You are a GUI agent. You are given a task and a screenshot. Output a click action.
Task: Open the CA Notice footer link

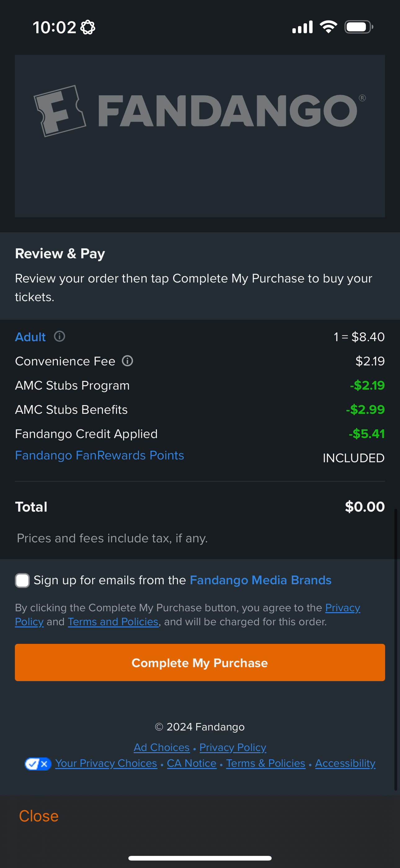[x=192, y=763]
